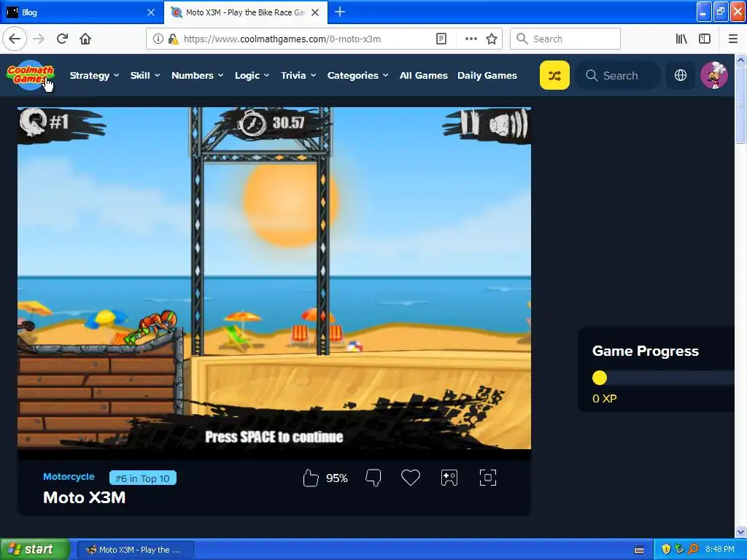Click the browser forward arrow
The image size is (747, 560).
click(x=39, y=39)
